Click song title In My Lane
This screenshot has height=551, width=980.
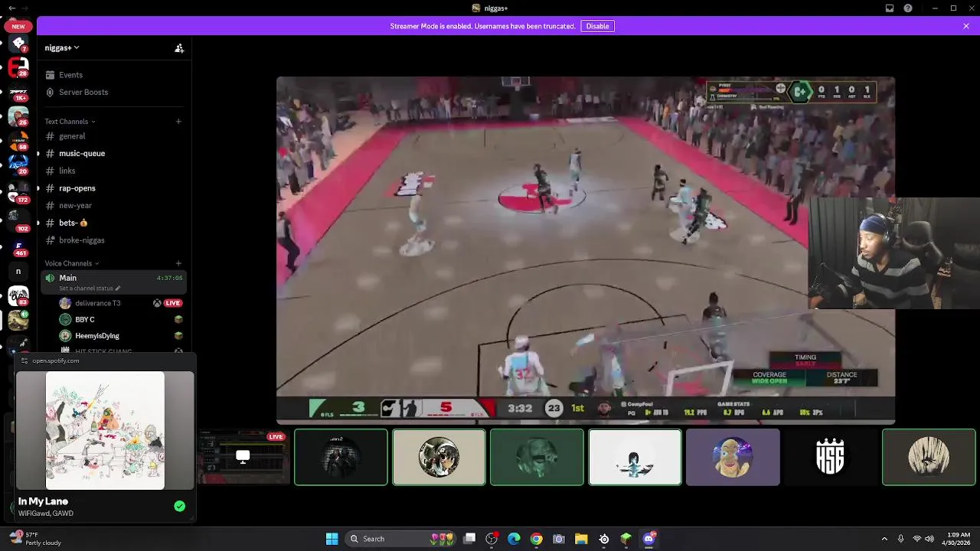(x=43, y=501)
